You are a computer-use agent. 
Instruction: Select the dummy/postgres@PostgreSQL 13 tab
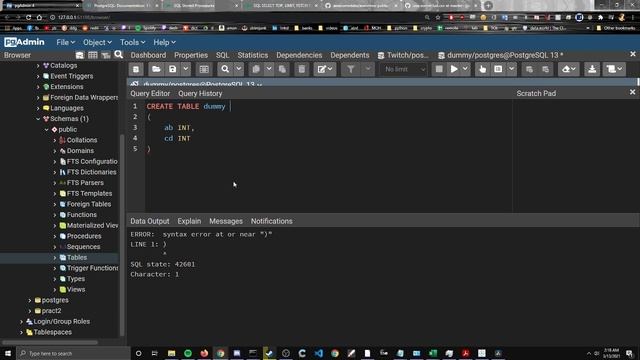point(500,55)
